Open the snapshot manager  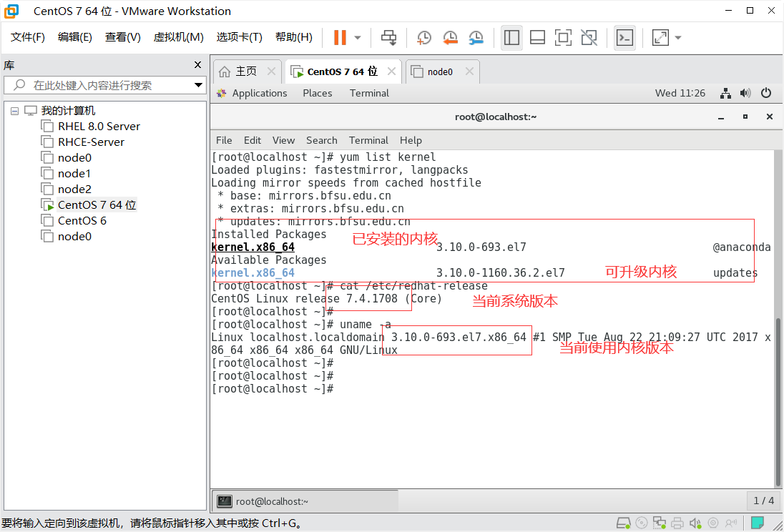point(476,37)
